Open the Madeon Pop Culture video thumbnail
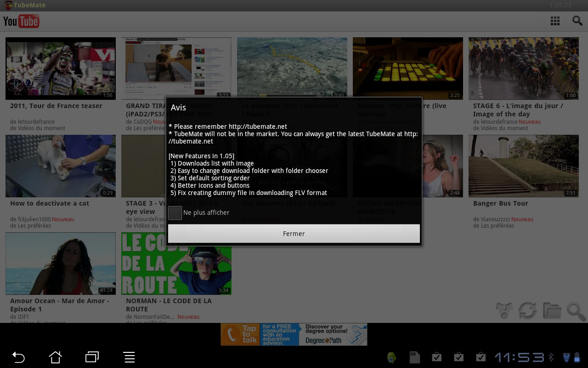 408,69
